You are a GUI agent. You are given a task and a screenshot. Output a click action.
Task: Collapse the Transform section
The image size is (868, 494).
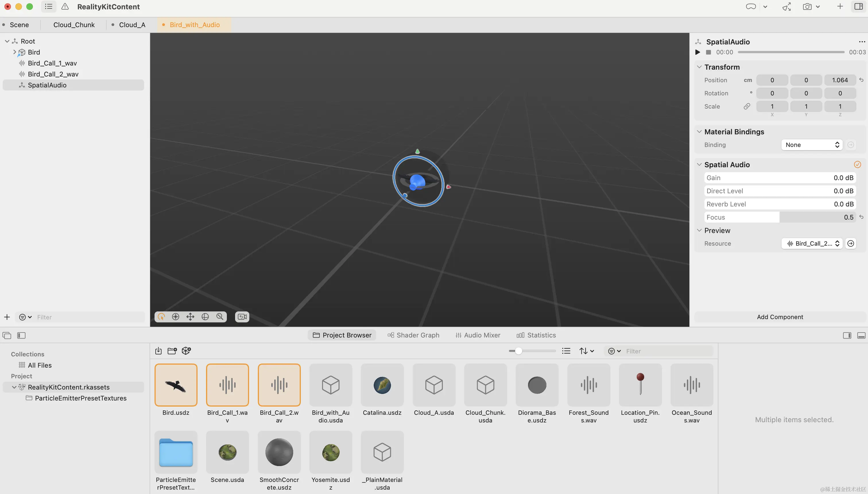click(699, 67)
